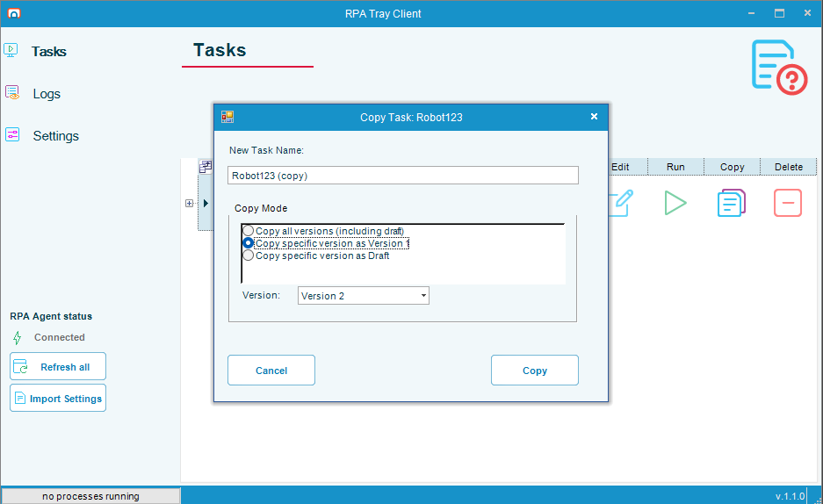Click the Copy Task dialog window icon

coord(227,117)
